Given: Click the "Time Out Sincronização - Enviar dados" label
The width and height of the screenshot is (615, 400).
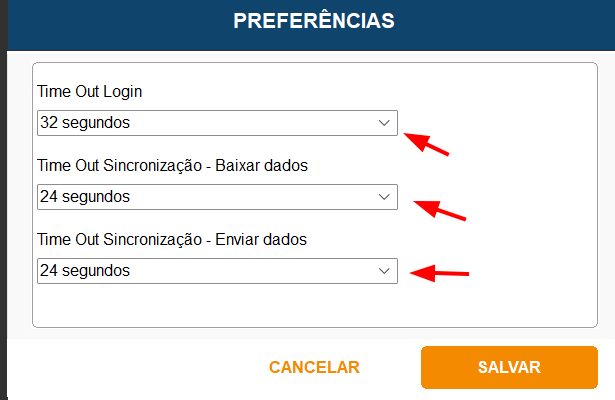Looking at the screenshot, I should click(171, 240).
